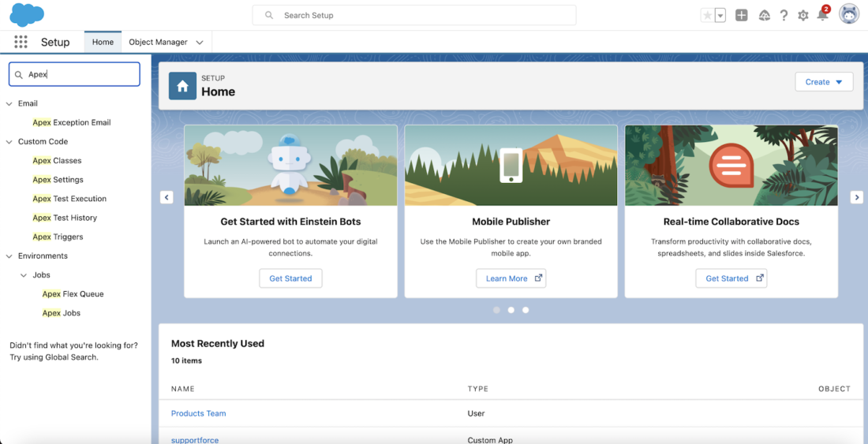Open Apex Test Execution
Viewport: 868px width, 444px height.
[69, 199]
